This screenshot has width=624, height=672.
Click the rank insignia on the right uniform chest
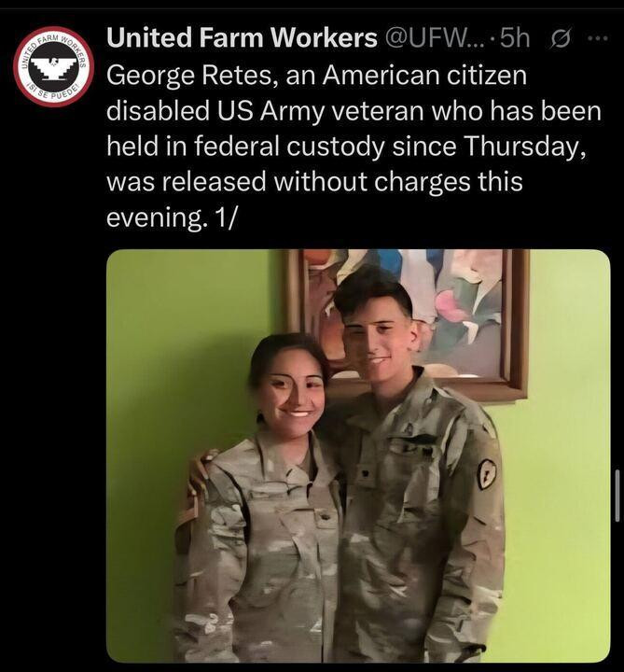[367, 473]
